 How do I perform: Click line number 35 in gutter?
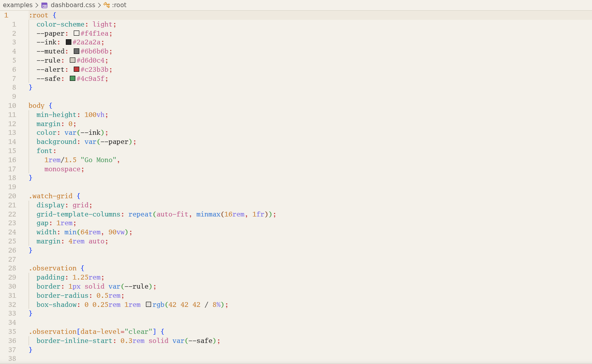[x=12, y=331]
